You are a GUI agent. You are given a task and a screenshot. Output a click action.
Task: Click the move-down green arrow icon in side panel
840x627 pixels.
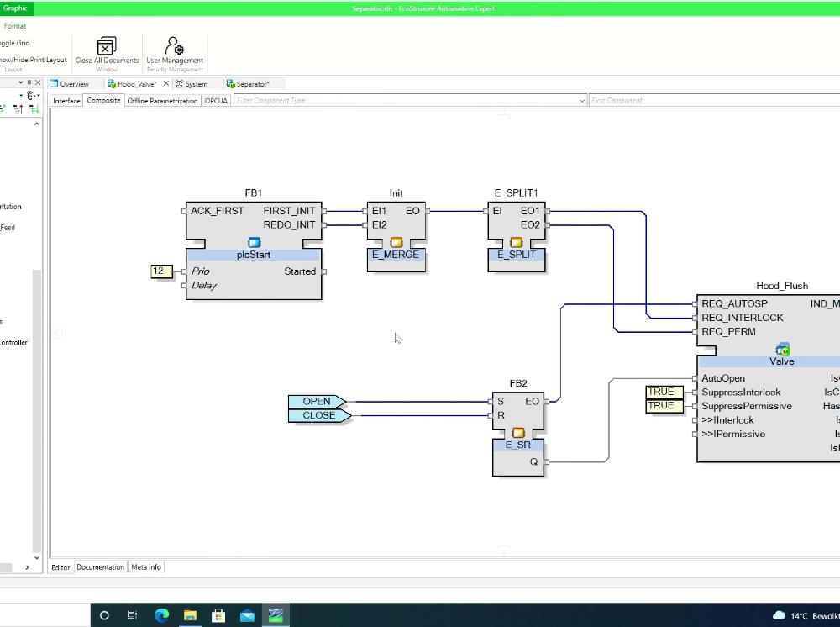(x=34, y=109)
